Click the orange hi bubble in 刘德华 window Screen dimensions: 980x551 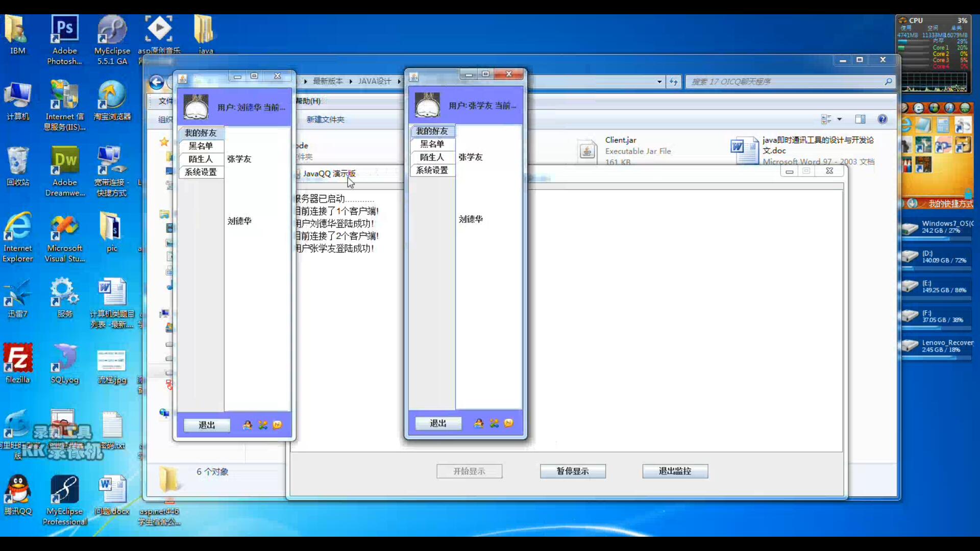tap(277, 424)
